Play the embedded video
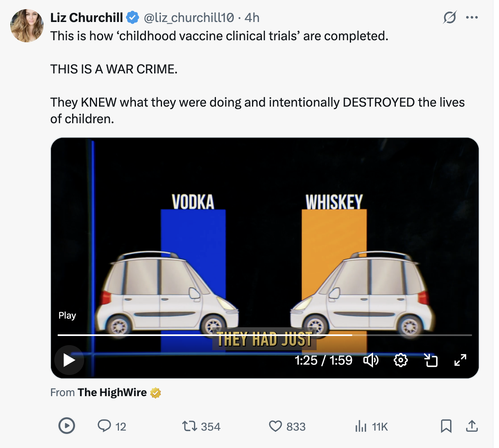The height and width of the screenshot is (448, 499). pyautogui.click(x=69, y=360)
